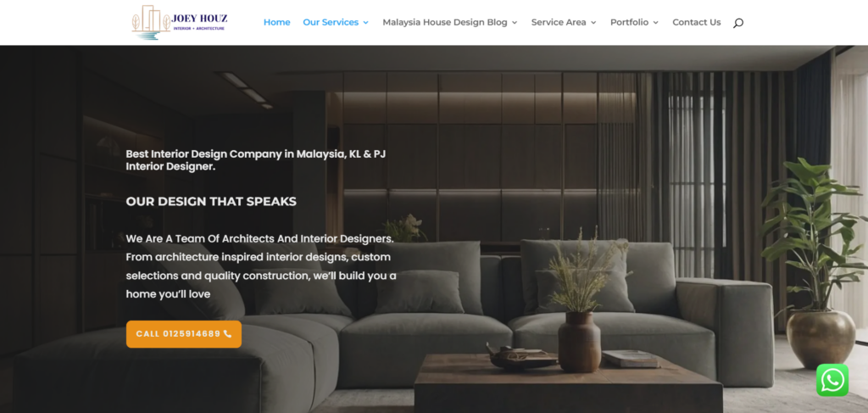The height and width of the screenshot is (413, 868).
Task: Open Our Services menu item
Action: [x=331, y=22]
